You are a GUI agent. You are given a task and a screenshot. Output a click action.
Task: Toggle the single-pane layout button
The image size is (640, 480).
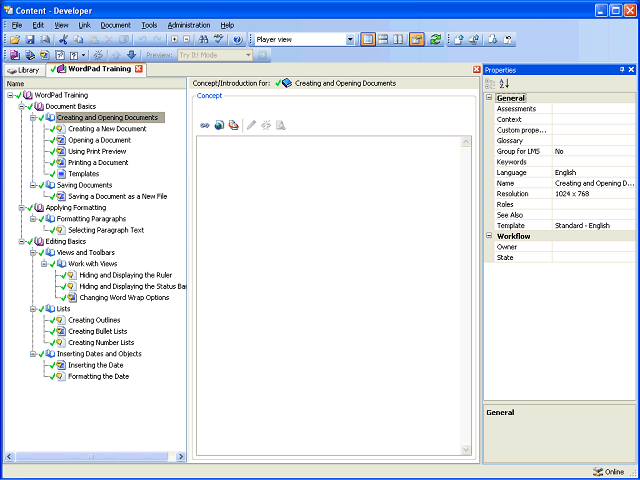(368, 40)
